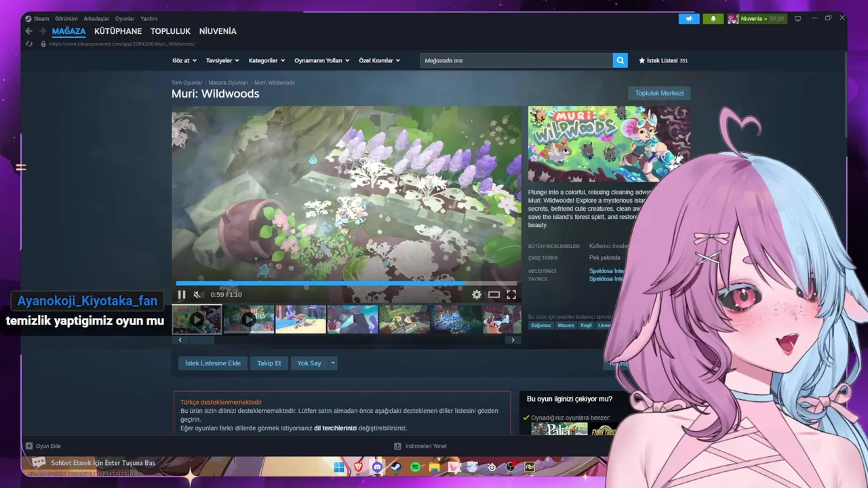Screen dimensions: 868x488
Task: Open the dil tercihlerinizi link
Action: click(x=335, y=428)
